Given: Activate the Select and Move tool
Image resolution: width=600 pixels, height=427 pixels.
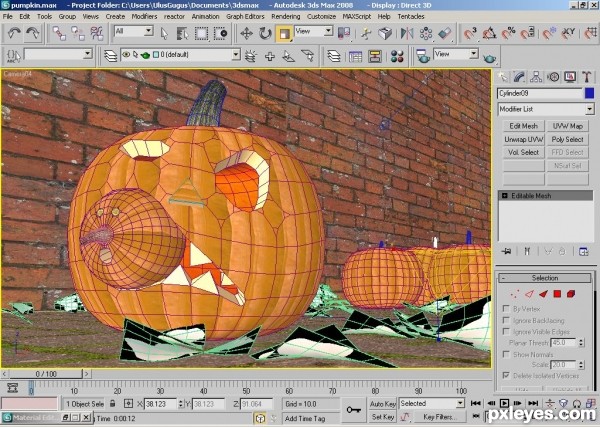Looking at the screenshot, I should click(x=246, y=34).
